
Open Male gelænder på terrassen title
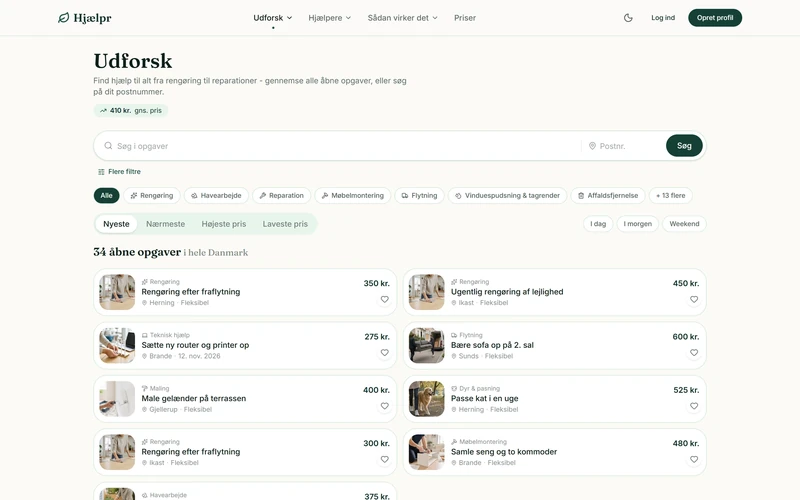pos(194,398)
